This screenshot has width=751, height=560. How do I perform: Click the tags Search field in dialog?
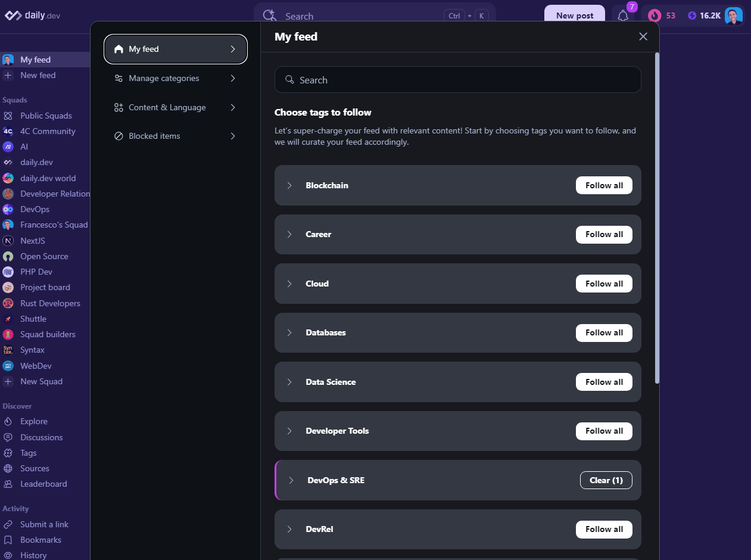click(457, 80)
